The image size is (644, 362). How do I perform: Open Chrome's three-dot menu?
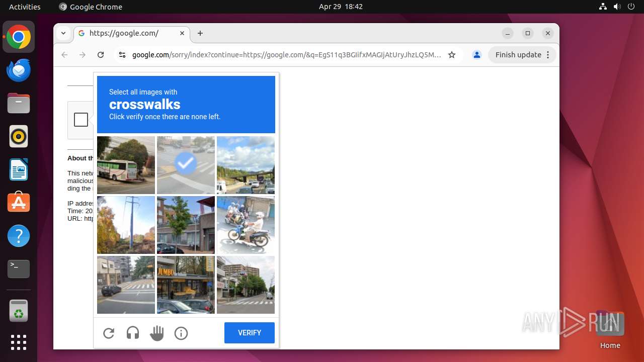click(x=548, y=55)
